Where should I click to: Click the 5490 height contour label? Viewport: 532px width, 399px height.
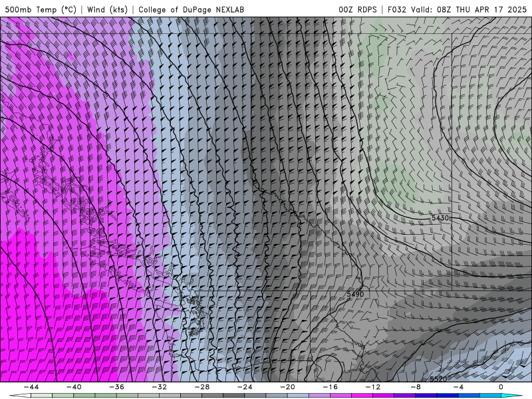point(355,294)
